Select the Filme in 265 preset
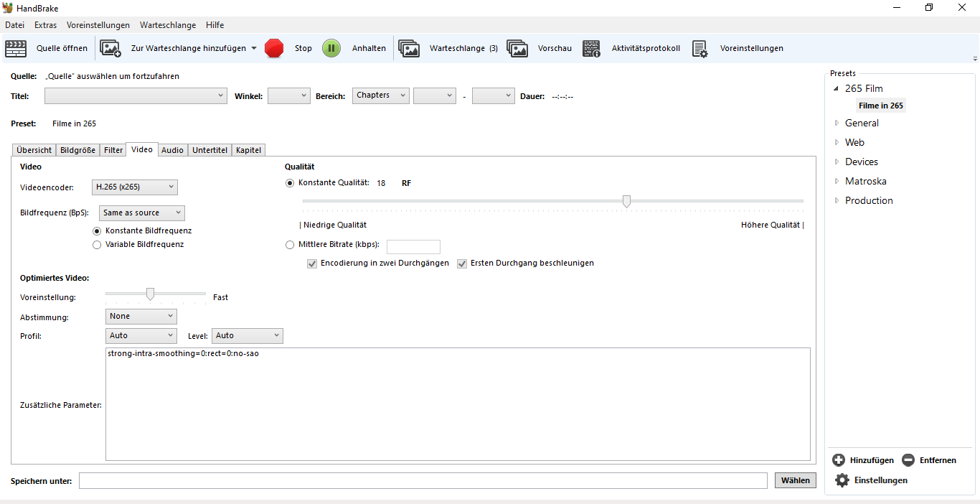Image resolution: width=980 pixels, height=504 pixels. point(881,106)
